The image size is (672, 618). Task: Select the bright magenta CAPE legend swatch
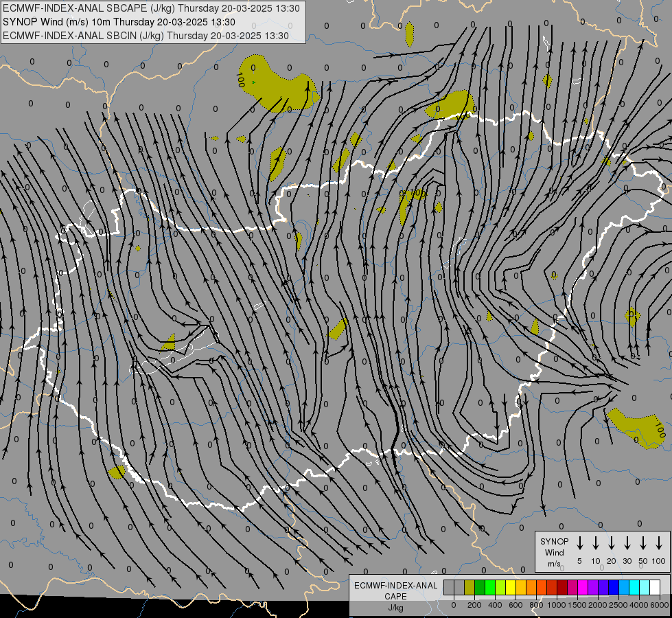(583, 587)
